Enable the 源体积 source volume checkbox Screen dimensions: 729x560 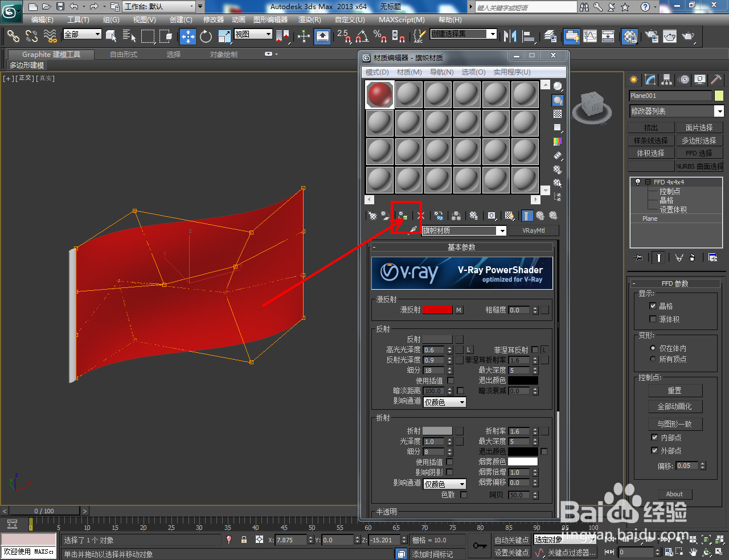[x=653, y=319]
